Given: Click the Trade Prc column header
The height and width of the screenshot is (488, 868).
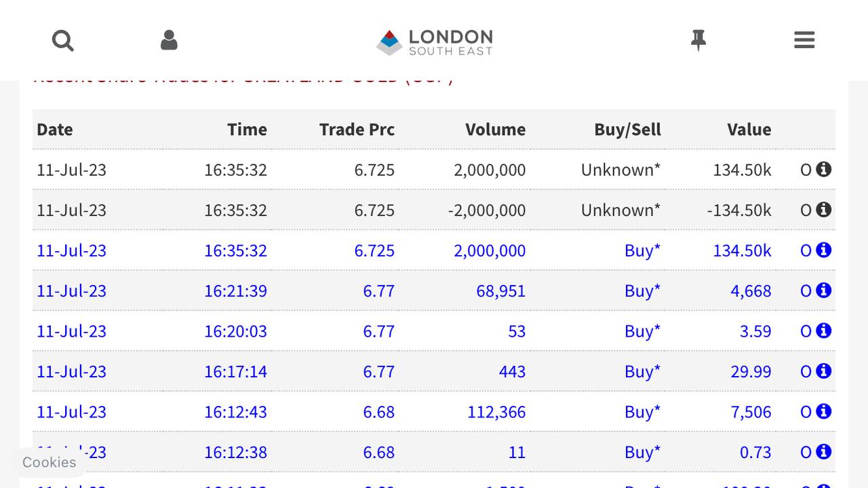Looking at the screenshot, I should [357, 130].
